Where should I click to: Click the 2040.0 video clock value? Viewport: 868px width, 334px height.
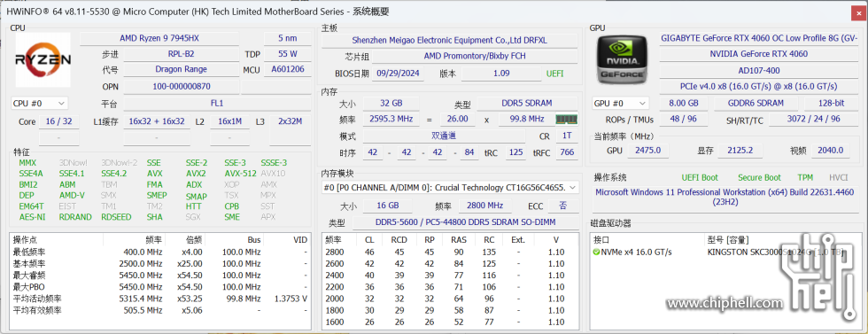pos(831,150)
